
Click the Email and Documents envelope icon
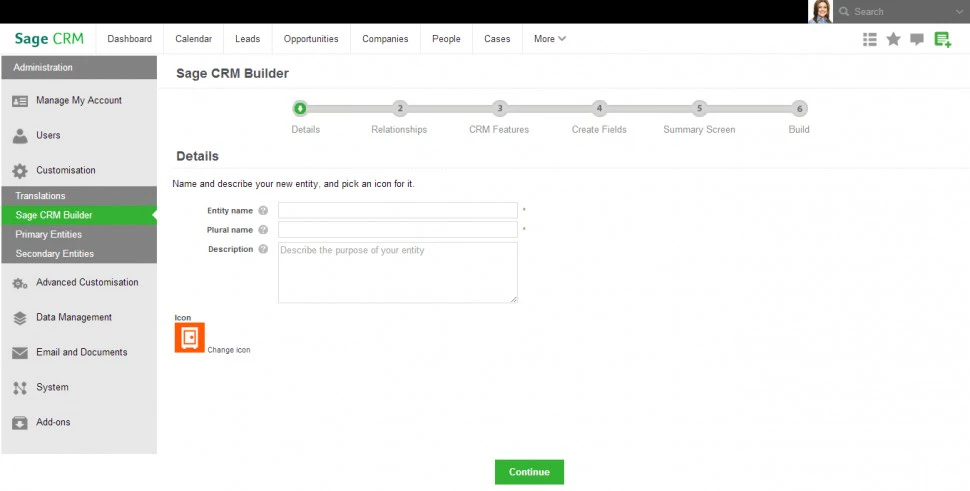point(20,353)
